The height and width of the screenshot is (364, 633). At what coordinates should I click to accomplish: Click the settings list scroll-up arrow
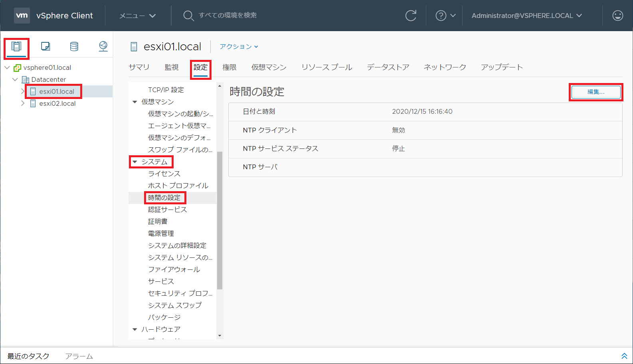click(220, 86)
